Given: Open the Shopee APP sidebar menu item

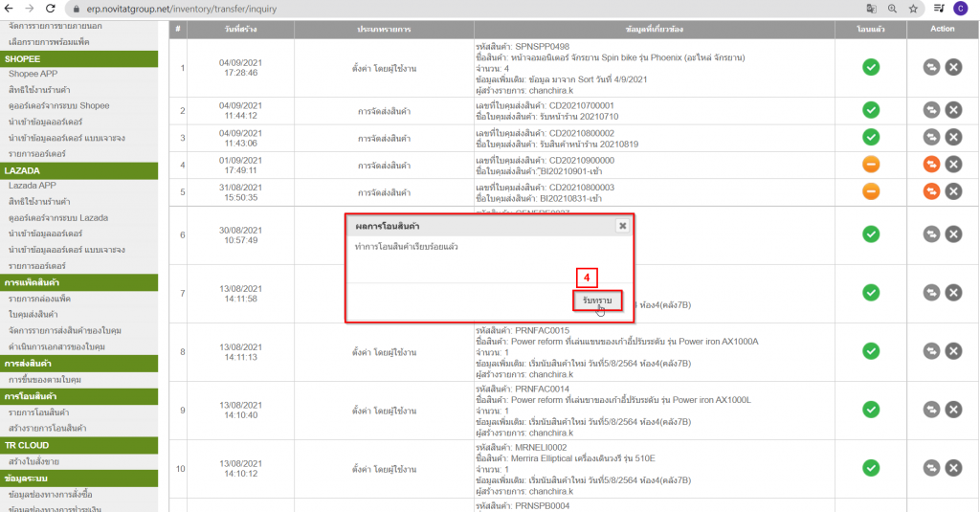Looking at the screenshot, I should click(x=33, y=74).
